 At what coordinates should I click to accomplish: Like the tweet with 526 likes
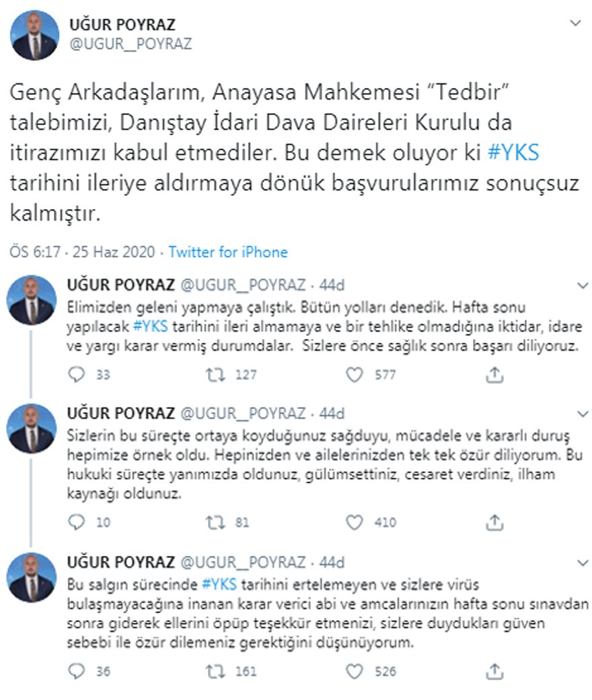point(355,671)
